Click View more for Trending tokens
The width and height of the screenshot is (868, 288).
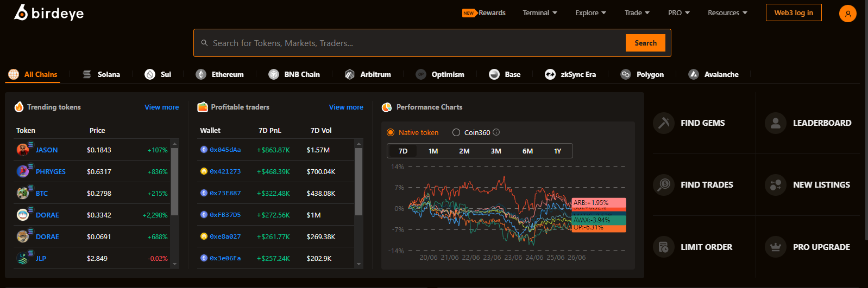click(x=161, y=107)
